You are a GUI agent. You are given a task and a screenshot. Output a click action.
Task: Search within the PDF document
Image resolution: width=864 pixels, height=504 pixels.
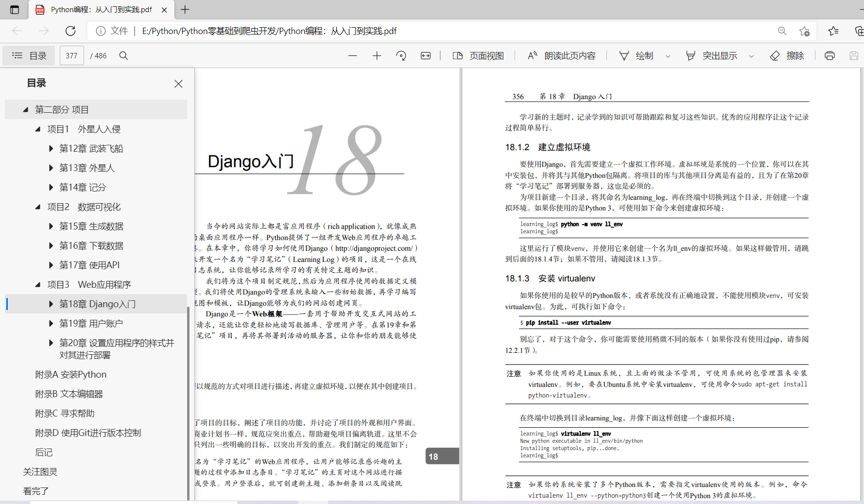click(x=123, y=56)
